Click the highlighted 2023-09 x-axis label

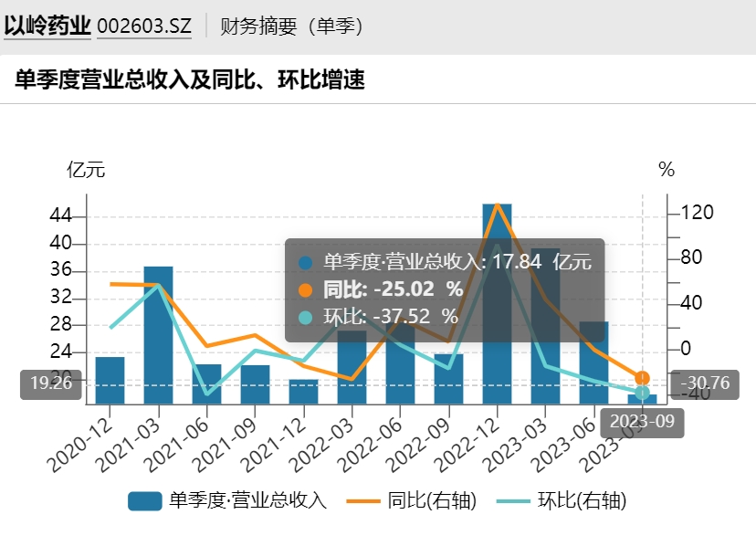click(642, 421)
